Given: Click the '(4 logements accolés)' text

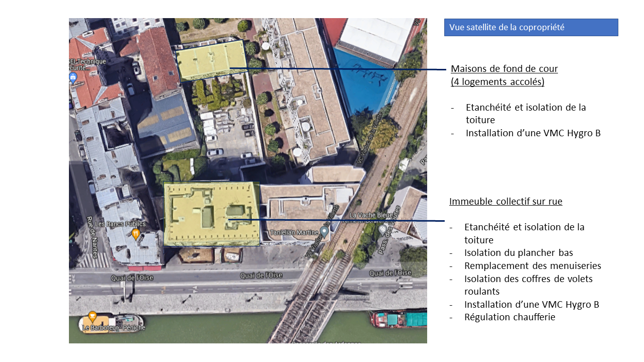Looking at the screenshot, I should [x=498, y=82].
